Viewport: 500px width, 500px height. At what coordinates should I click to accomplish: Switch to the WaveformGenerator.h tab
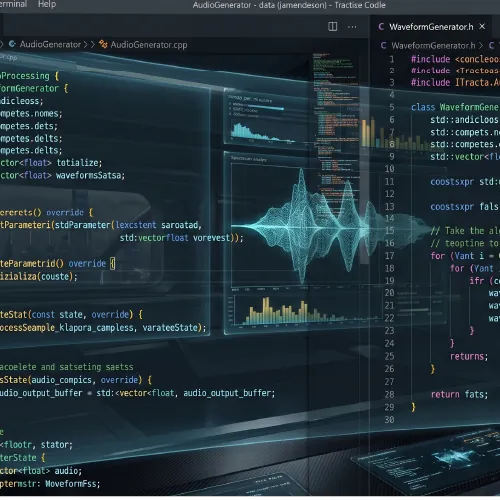[431, 27]
